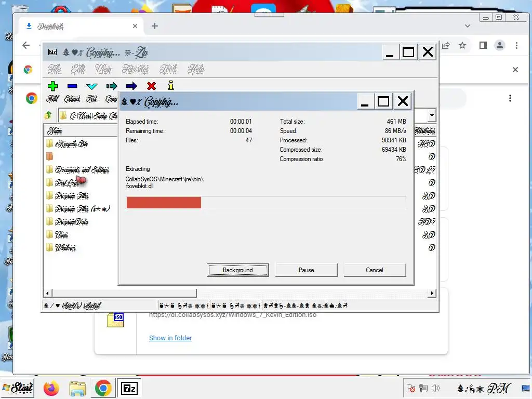Click the red X Delete icon
The width and height of the screenshot is (532, 399).
tap(151, 86)
